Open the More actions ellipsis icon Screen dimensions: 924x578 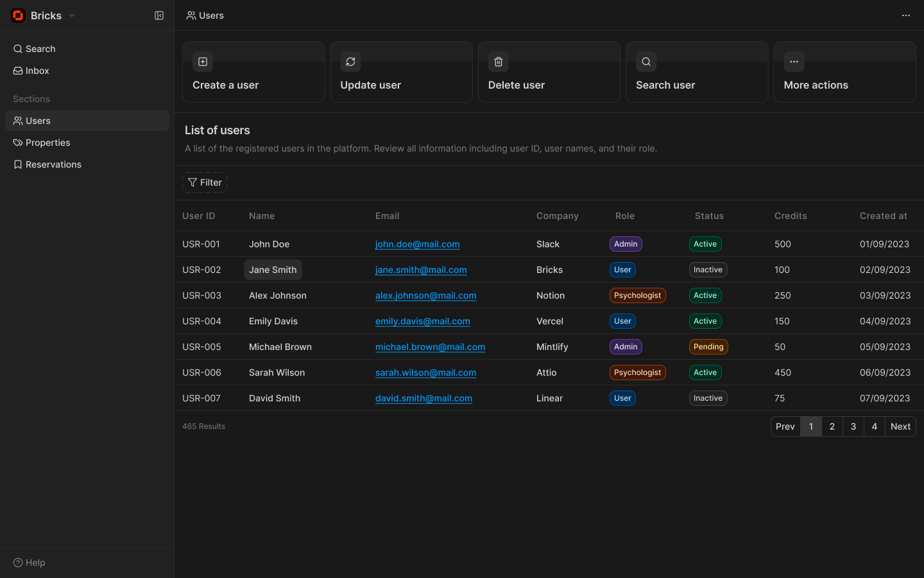794,62
